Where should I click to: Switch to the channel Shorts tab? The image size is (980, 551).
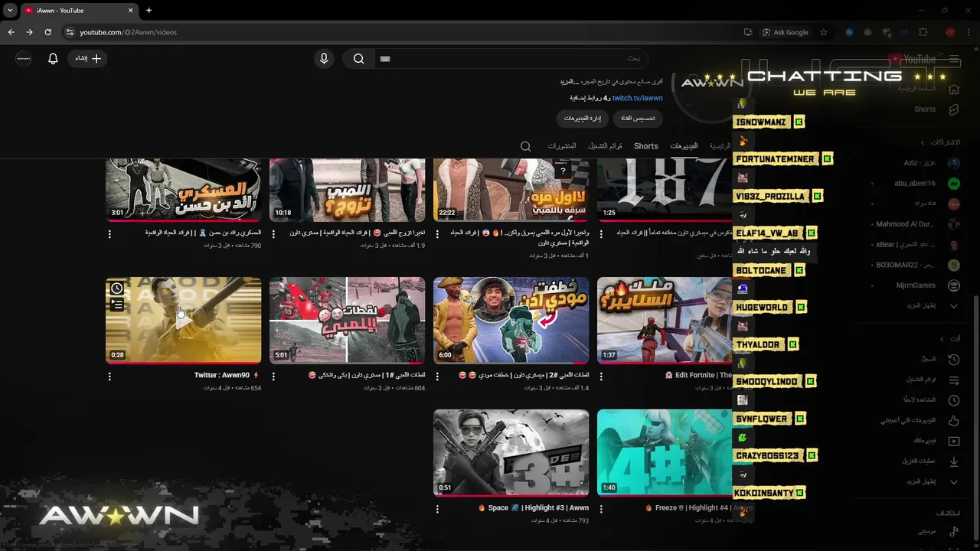click(x=645, y=146)
